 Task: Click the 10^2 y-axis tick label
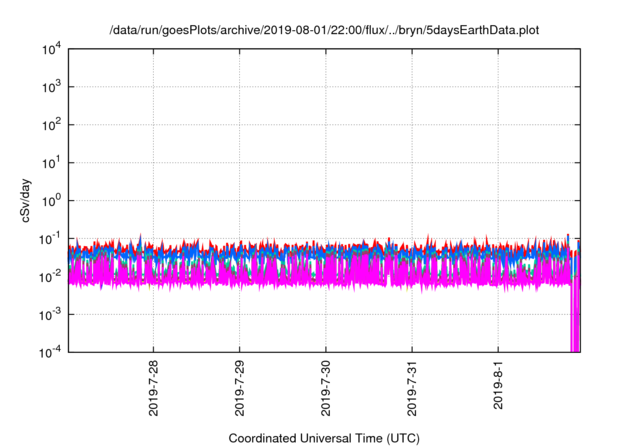pos(51,125)
